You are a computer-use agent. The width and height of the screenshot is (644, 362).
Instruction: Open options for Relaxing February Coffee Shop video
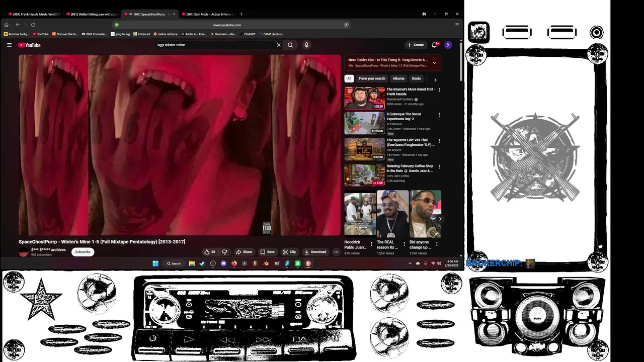pyautogui.click(x=439, y=166)
